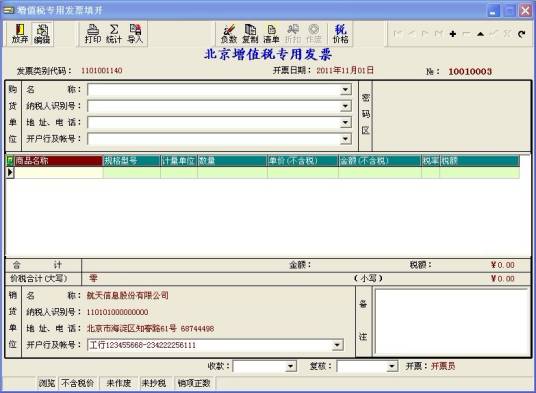Screen dimensions: 536x393
Task: Open the 清单 (list) toolbar icon
Action: pos(271,34)
